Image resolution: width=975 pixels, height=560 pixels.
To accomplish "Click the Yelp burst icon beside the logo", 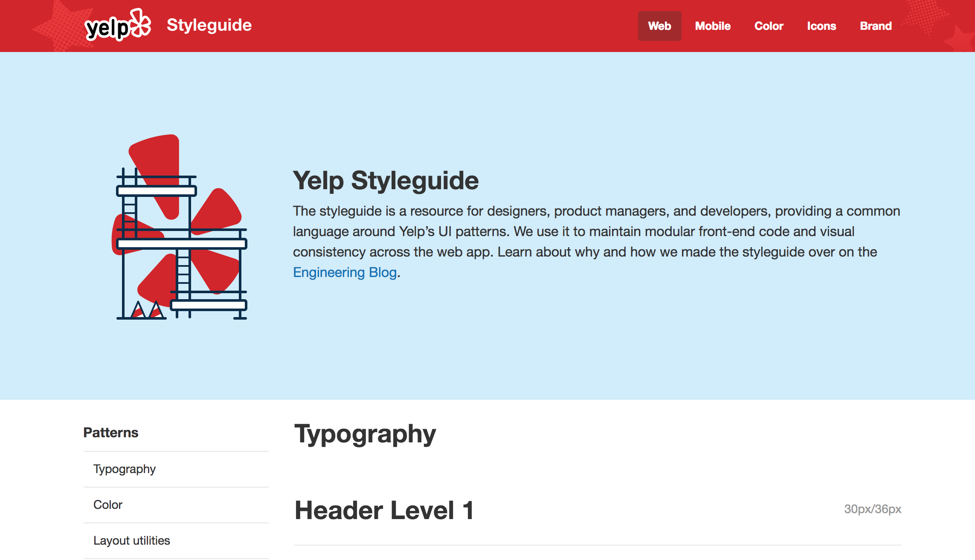I will pos(141,23).
